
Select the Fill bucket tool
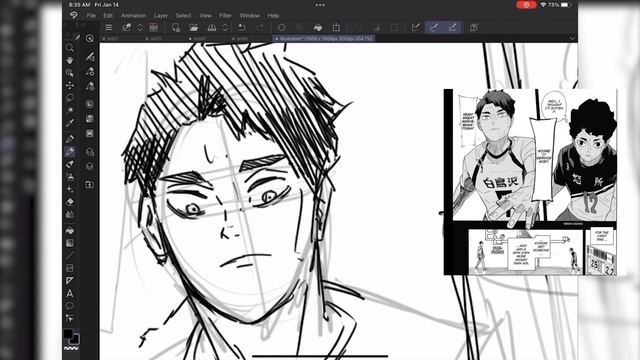(70, 231)
